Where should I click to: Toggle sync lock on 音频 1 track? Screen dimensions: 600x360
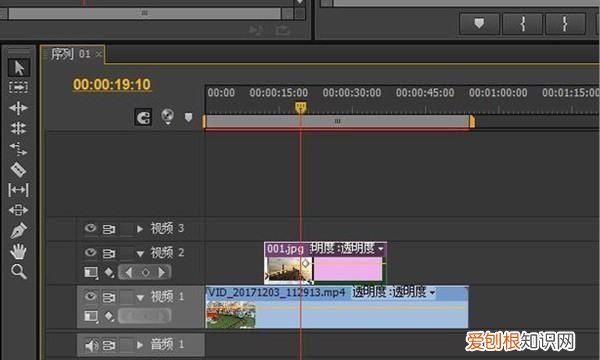pos(109,346)
